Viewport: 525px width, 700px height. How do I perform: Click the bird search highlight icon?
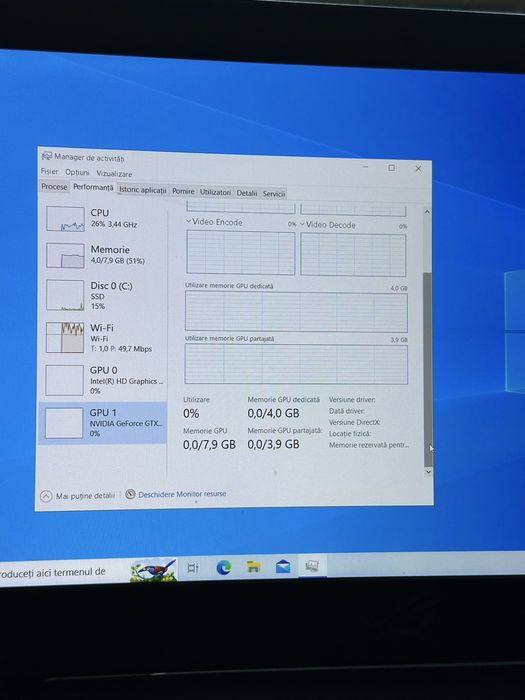pos(153,571)
